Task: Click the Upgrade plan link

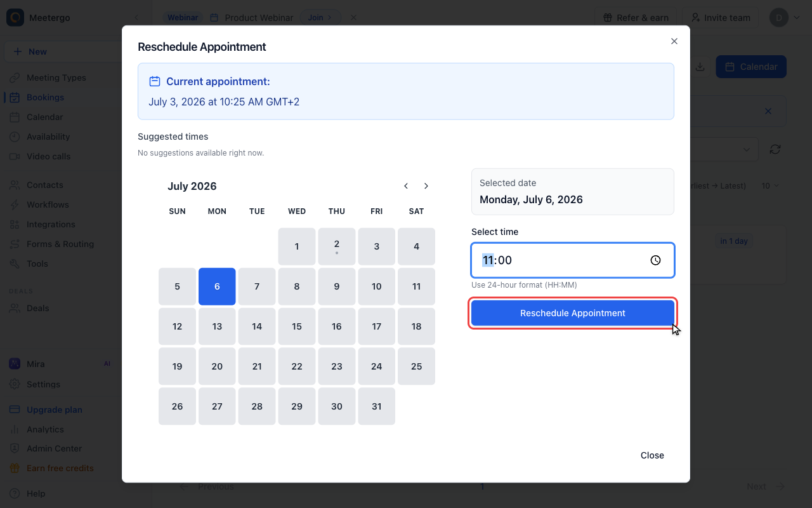Action: tap(54, 410)
